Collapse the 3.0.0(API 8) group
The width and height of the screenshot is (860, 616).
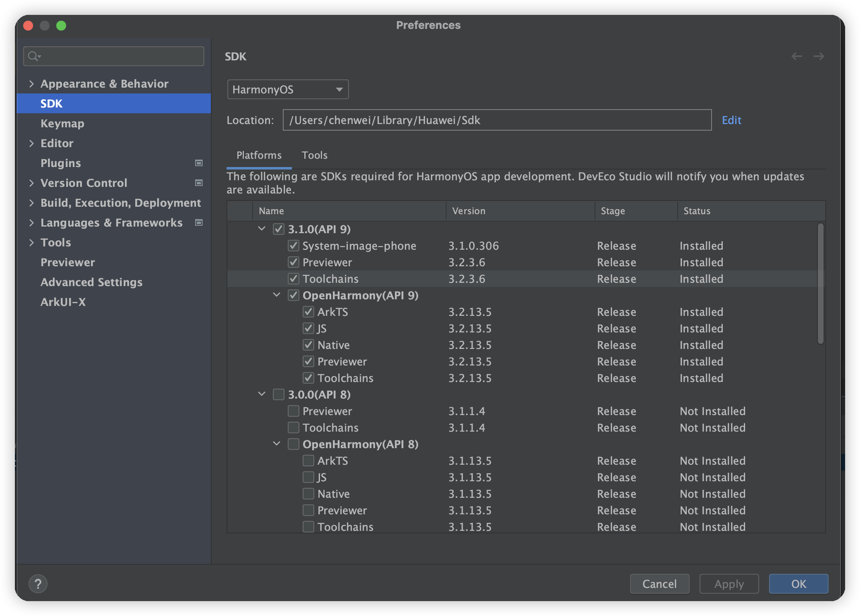[262, 394]
